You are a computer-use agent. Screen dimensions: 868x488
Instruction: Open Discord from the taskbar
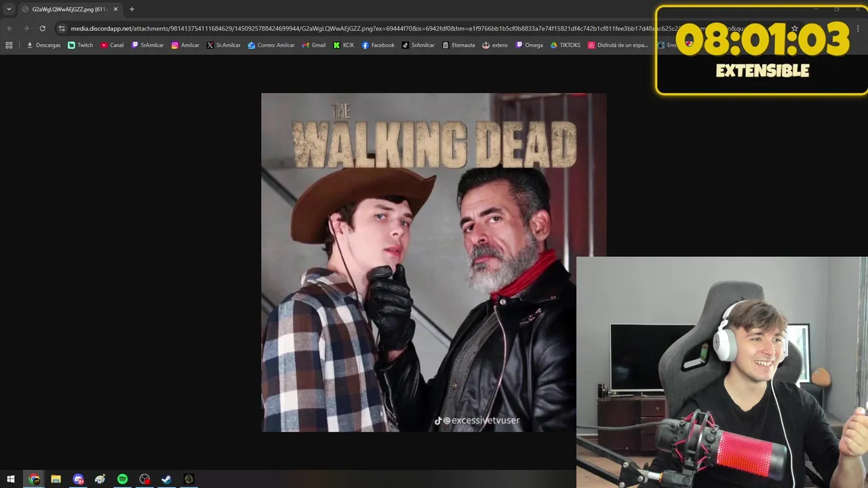[x=79, y=479]
